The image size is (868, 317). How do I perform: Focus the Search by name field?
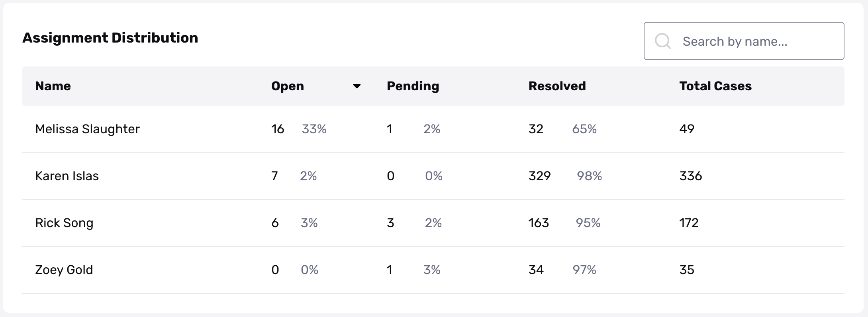pos(744,41)
